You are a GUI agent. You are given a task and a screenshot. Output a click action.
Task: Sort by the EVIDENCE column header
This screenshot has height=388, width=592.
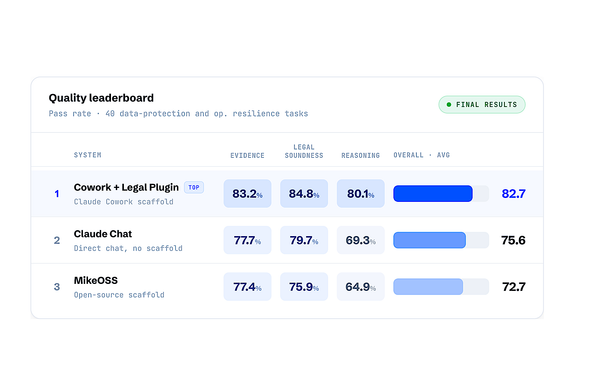[247, 156]
